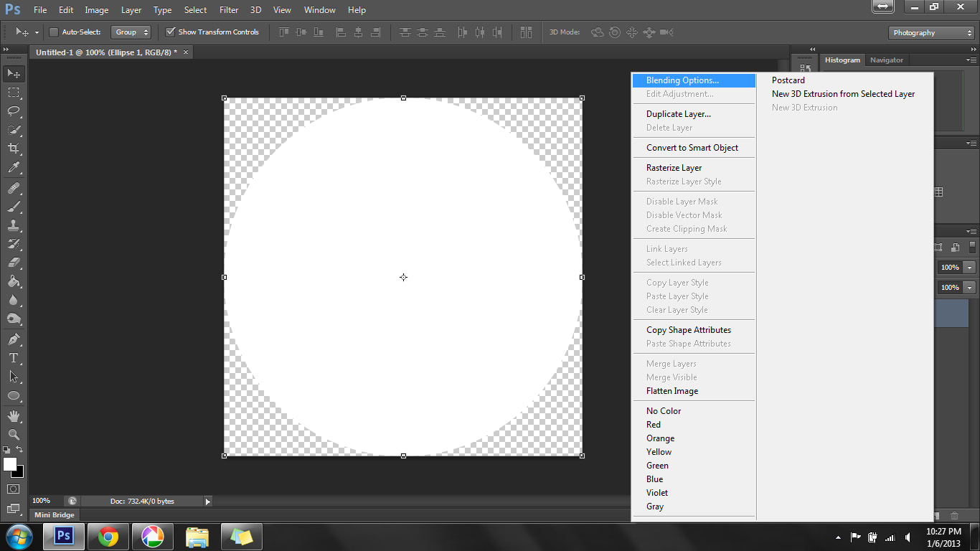Select the Paint Bucket tool
This screenshot has height=551, width=980.
[14, 281]
